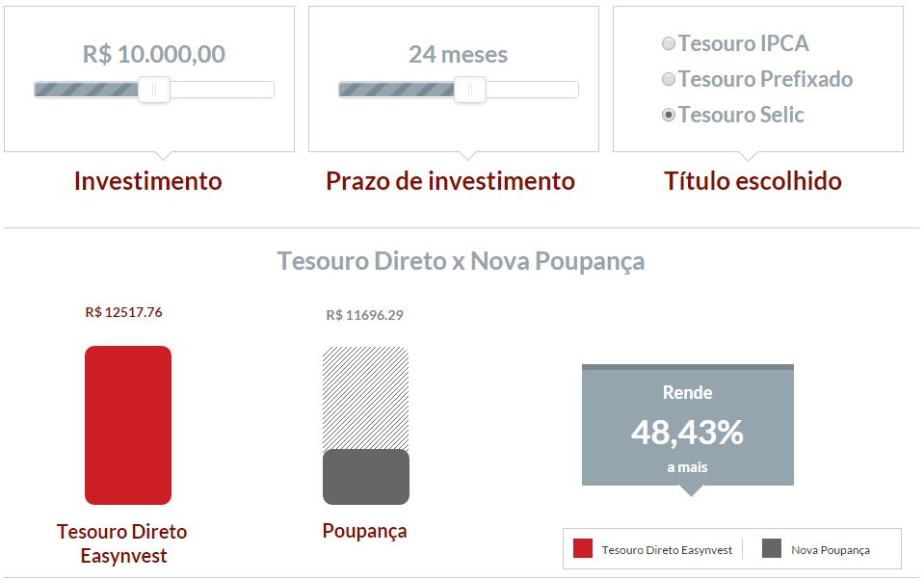Click the Tesouro Direto Easynvest legend label
924x580 pixels.
(667, 550)
